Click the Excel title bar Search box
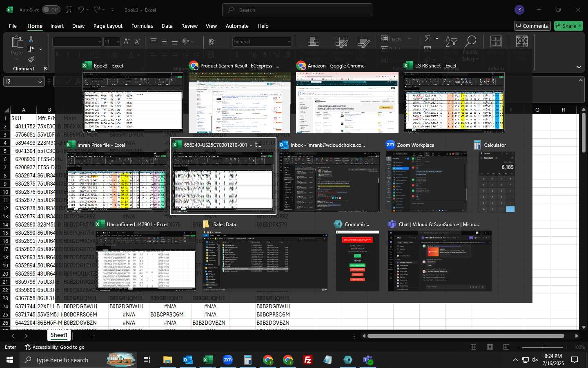Viewport: 588px width, 368px height. pyautogui.click(x=297, y=10)
